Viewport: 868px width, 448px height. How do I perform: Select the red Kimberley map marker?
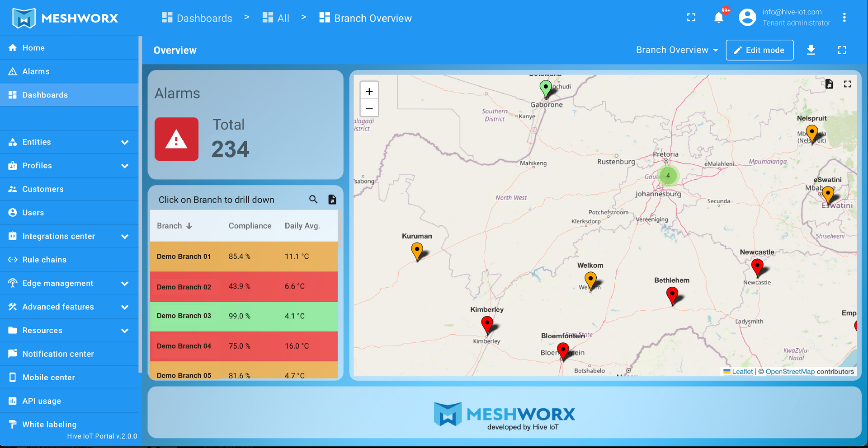tap(487, 325)
